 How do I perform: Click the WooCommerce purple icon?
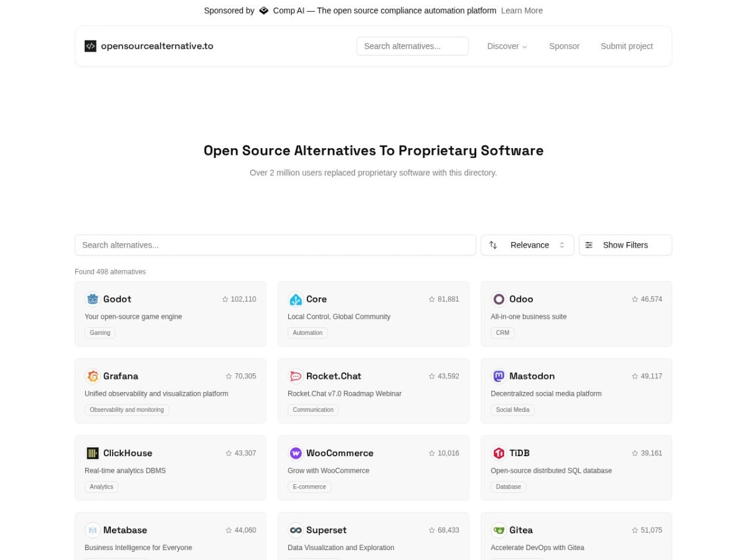pyautogui.click(x=295, y=453)
